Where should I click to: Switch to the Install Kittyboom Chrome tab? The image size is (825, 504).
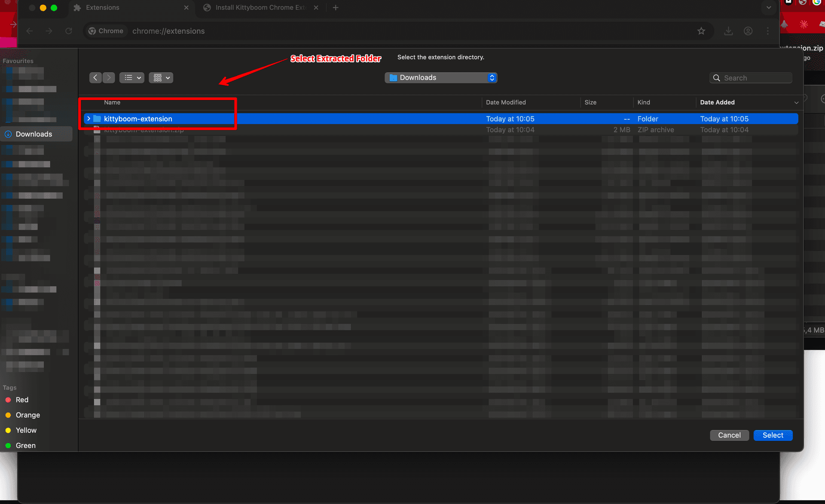[256, 7]
